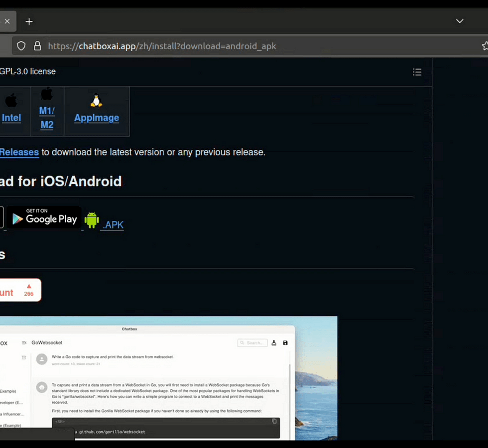488x448 pixels.
Task: Open a new browser tab
Action: coord(29,21)
